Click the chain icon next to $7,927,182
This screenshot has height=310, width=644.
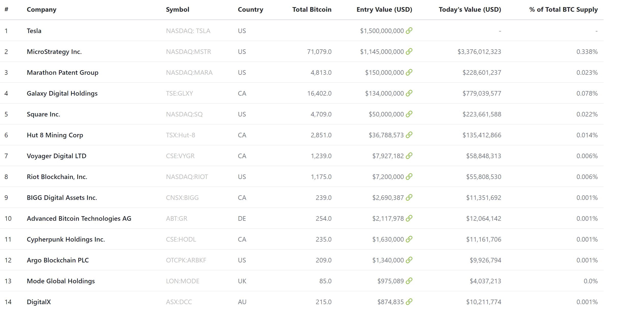(x=409, y=156)
